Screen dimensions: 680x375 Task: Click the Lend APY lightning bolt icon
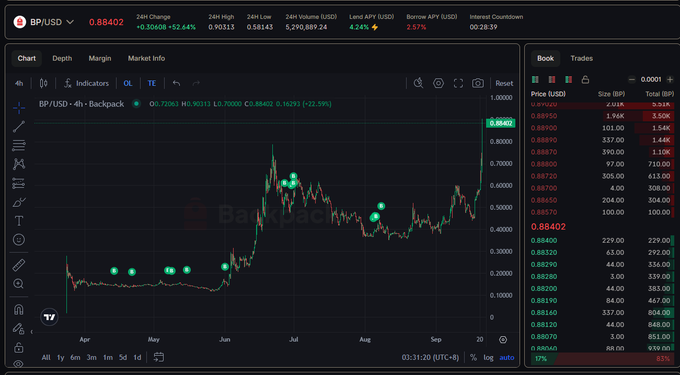tap(375, 27)
